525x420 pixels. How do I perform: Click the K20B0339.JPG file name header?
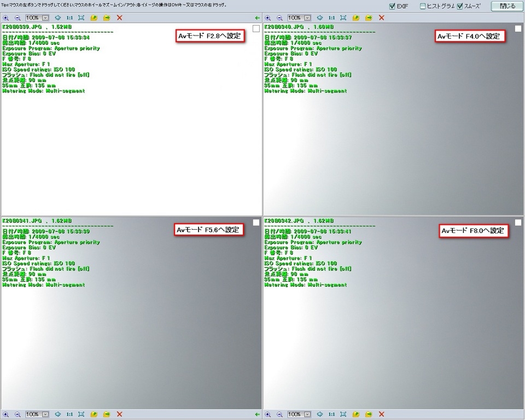tap(37, 27)
